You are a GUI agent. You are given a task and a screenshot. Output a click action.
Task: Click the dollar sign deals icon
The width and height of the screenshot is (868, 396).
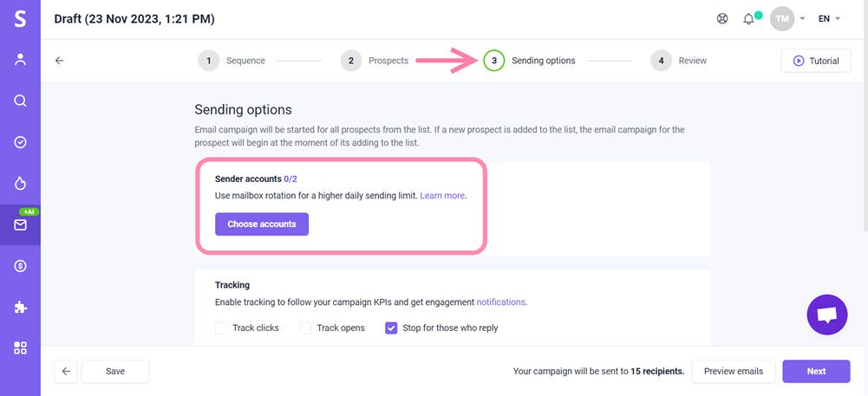(x=20, y=266)
